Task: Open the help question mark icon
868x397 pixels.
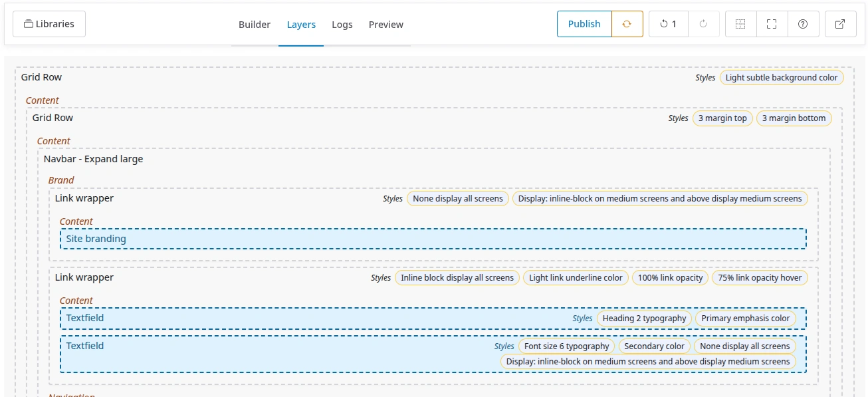Action: pyautogui.click(x=803, y=24)
